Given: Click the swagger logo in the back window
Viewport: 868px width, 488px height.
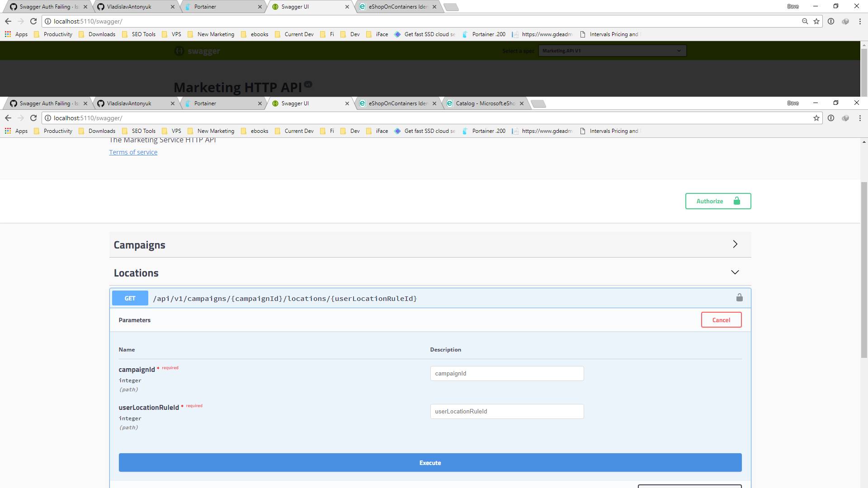Looking at the screenshot, I should [198, 51].
